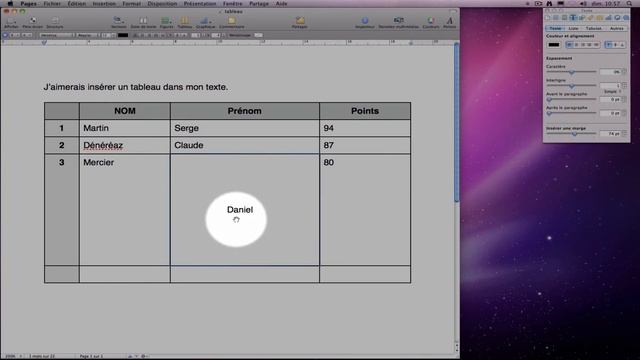Open the Présentation menu
640x360 pixels.
pyautogui.click(x=200, y=3)
